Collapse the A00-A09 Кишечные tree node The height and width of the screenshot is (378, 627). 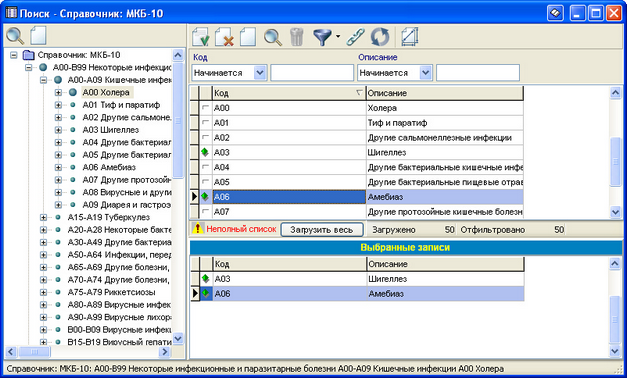point(44,80)
